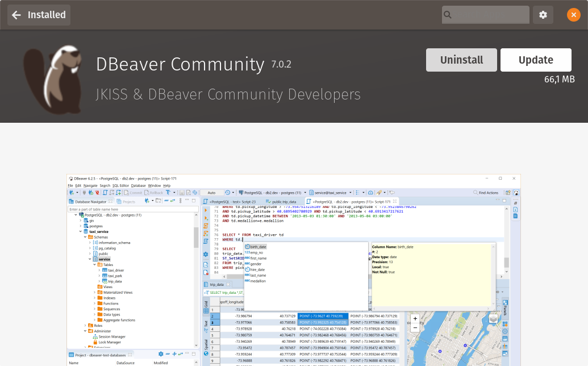Toggle the map layers overlay
The width and height of the screenshot is (588, 366).
(494, 319)
